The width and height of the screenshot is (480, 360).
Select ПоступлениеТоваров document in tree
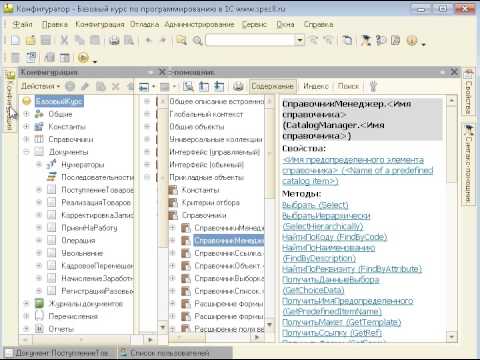(x=97, y=190)
